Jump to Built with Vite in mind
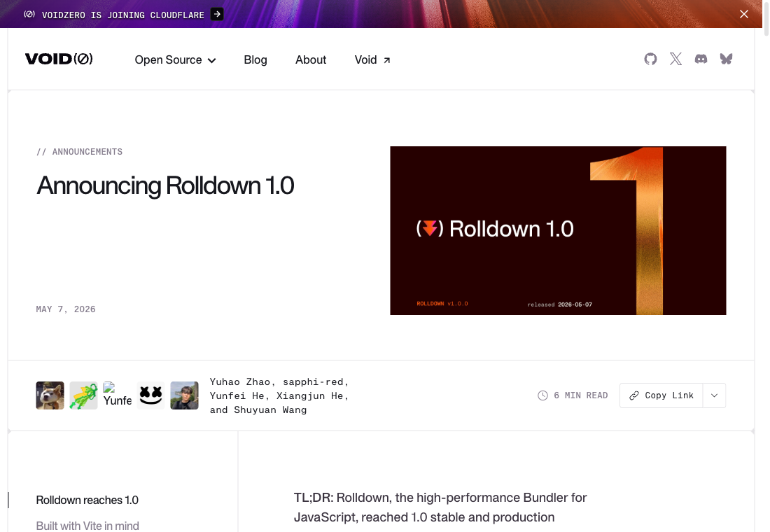Viewport: 770px width, 532px height. pyautogui.click(x=87, y=526)
